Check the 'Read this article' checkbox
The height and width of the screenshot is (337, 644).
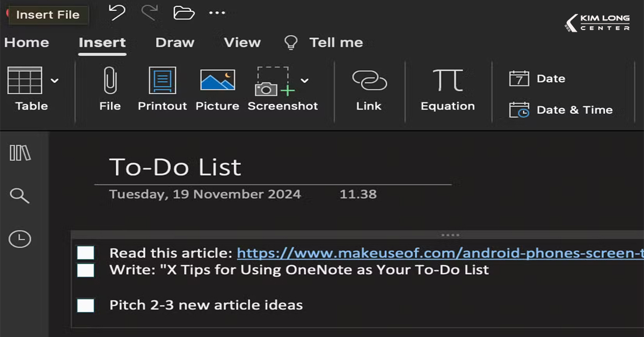85,253
